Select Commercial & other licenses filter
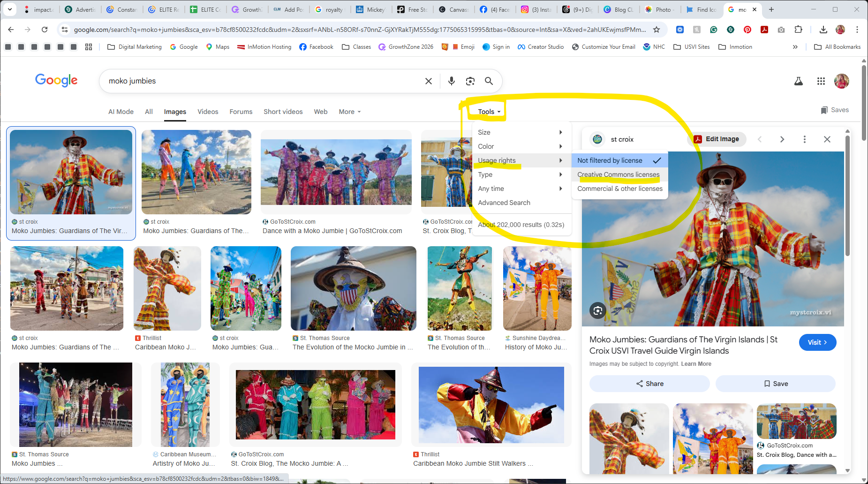868x484 pixels. tap(619, 189)
